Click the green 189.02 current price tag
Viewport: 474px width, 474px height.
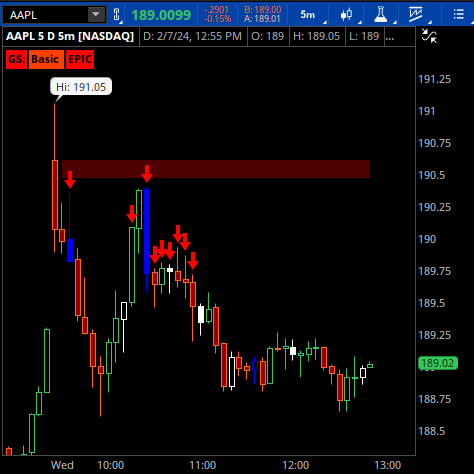[x=437, y=363]
